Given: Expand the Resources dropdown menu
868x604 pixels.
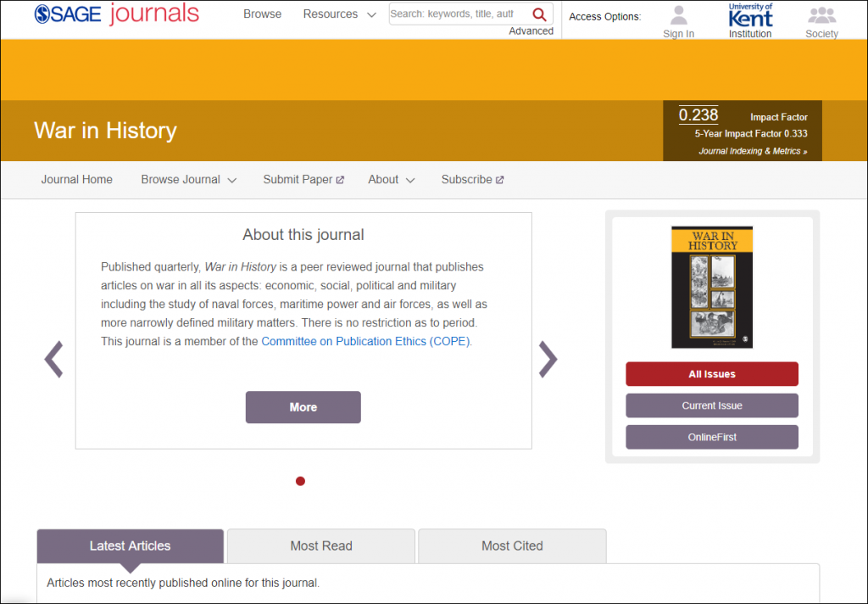Looking at the screenshot, I should coord(339,14).
